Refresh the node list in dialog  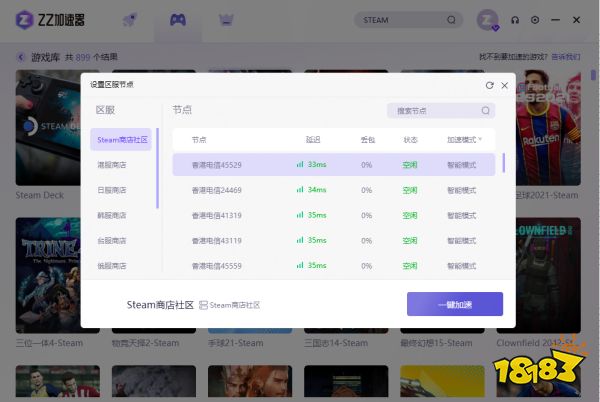click(489, 85)
